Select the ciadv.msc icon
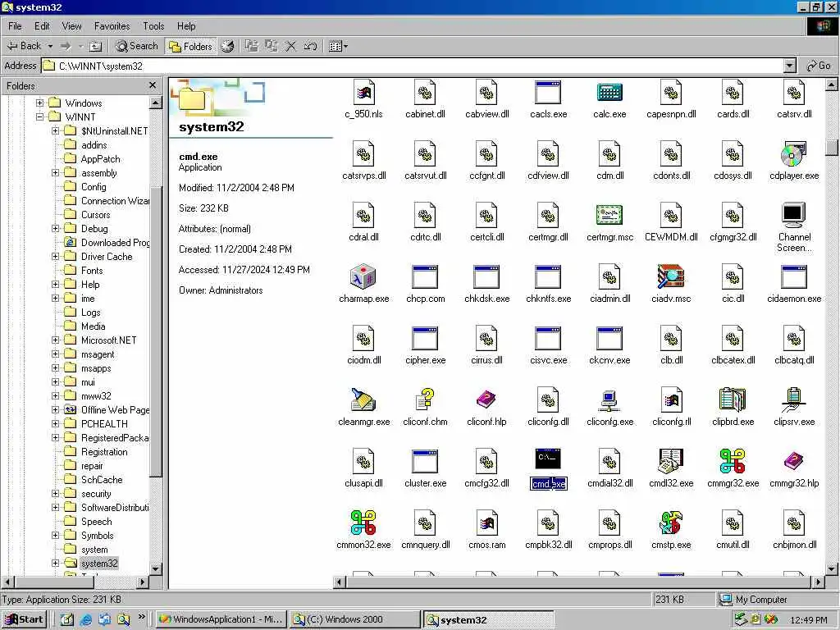 click(671, 277)
